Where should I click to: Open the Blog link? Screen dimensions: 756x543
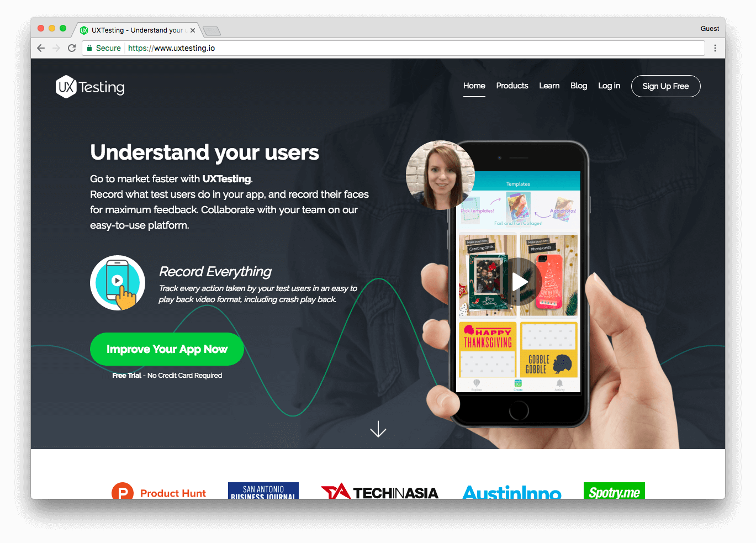579,86
